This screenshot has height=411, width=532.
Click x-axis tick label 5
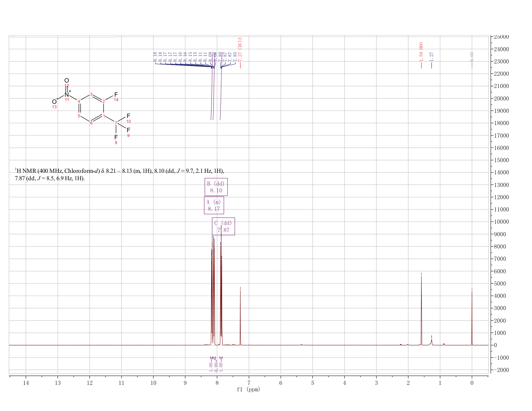(312, 383)
